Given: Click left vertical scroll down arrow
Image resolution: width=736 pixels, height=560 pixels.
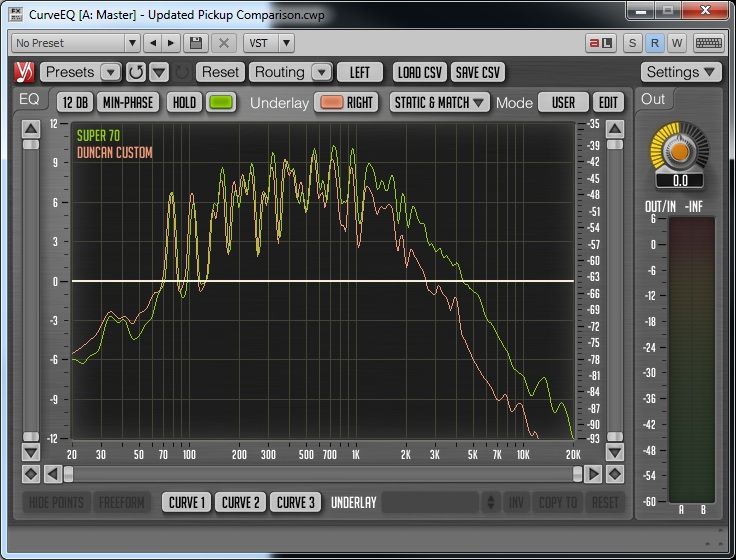Looking at the screenshot, I should 31,453.
